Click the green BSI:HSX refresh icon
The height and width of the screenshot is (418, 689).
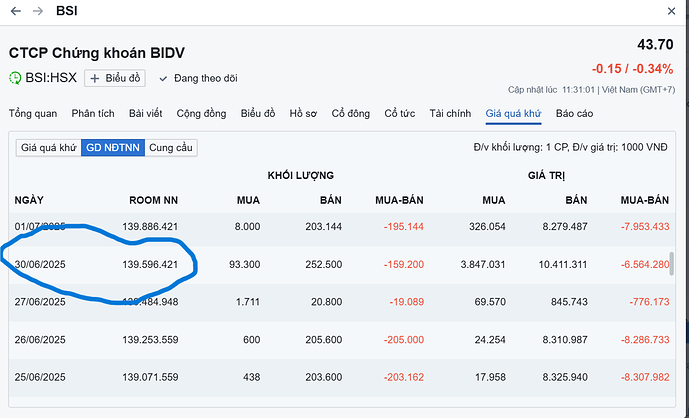coord(15,78)
